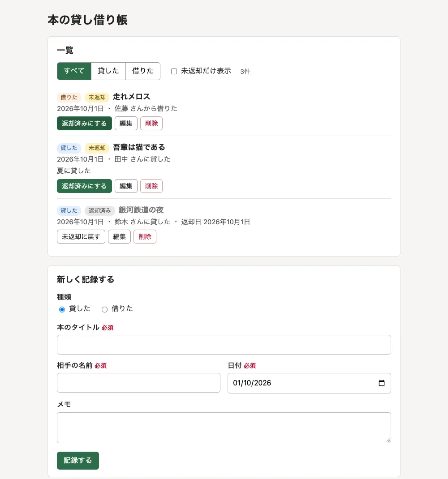The width and height of the screenshot is (448, 479).
Task: Submit with the 記録する button
Action: pos(78,460)
